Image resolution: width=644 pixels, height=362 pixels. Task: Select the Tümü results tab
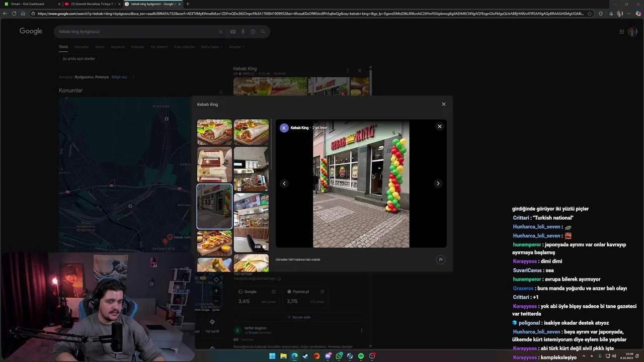click(63, 47)
